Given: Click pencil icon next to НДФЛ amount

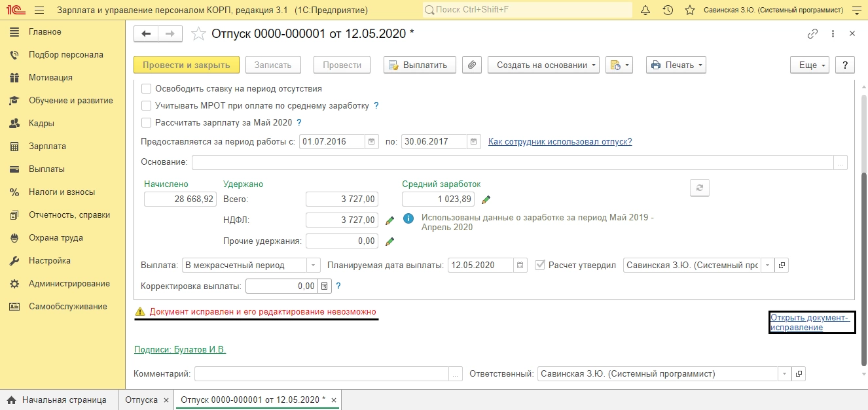Looking at the screenshot, I should click(x=389, y=221).
